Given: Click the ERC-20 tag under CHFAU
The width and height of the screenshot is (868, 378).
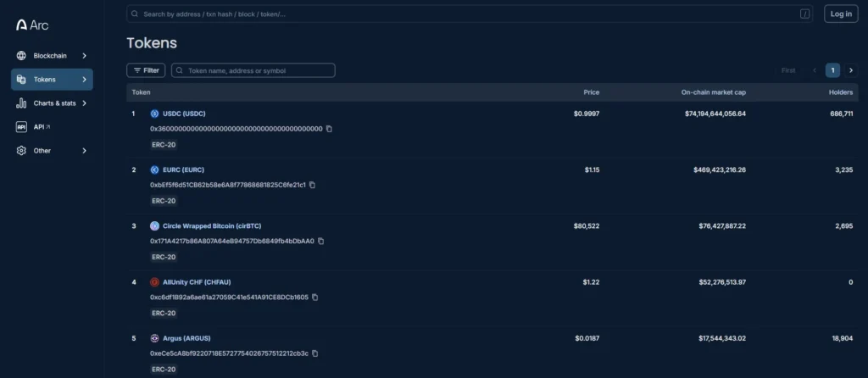Looking at the screenshot, I should point(164,314).
